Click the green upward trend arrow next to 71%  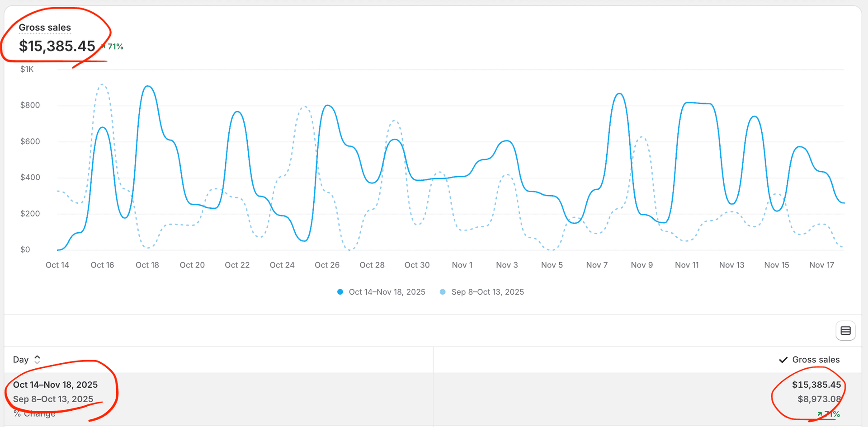[x=103, y=46]
